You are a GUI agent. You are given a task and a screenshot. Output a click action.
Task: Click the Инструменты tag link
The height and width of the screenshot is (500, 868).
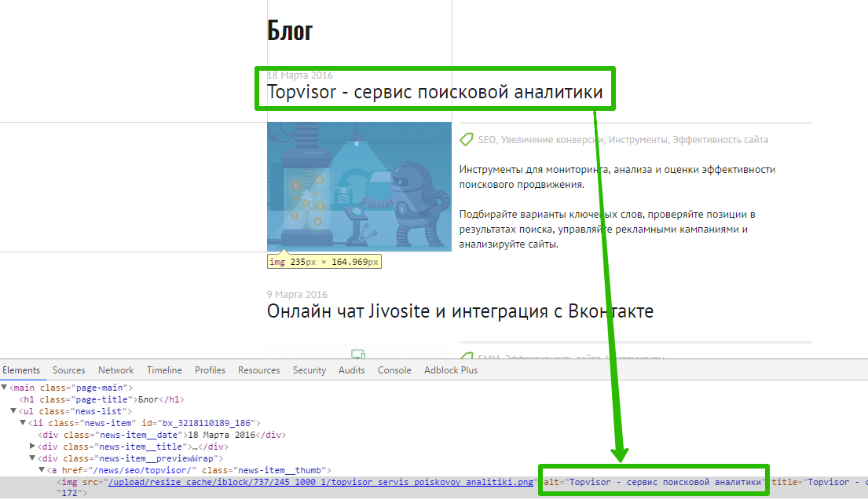coord(639,140)
